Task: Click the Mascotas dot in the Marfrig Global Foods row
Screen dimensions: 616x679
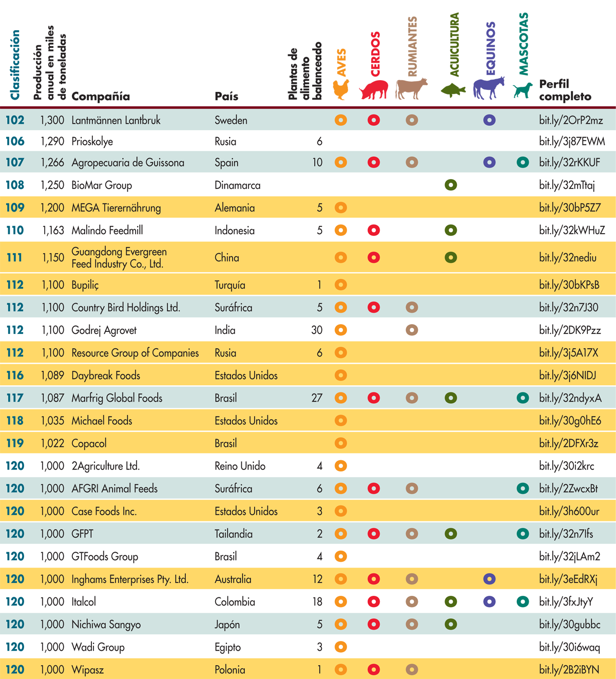Action: (x=523, y=398)
